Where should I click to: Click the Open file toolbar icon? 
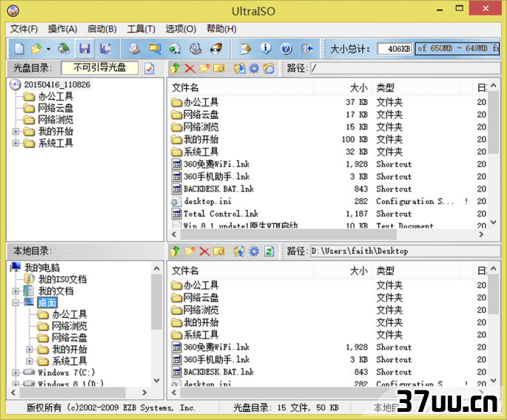(x=36, y=49)
